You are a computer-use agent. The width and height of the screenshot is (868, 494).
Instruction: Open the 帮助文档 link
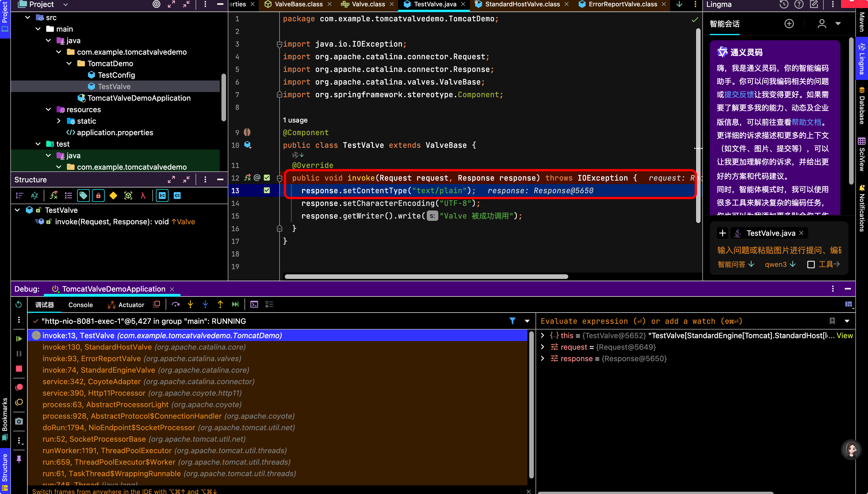coord(806,122)
